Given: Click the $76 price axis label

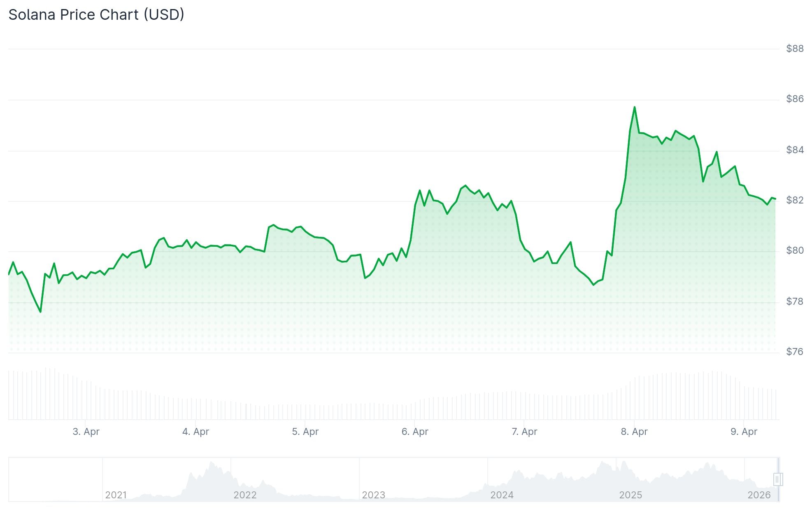Looking at the screenshot, I should 795,352.
